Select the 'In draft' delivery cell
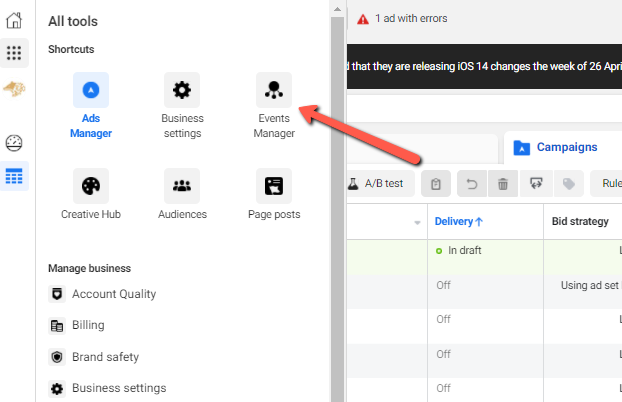This screenshot has width=622, height=402. click(485, 257)
